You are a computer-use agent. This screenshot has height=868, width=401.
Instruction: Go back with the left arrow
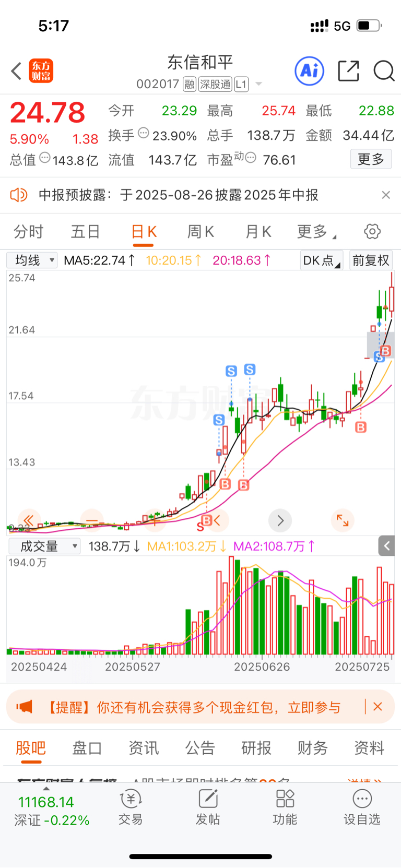point(16,71)
